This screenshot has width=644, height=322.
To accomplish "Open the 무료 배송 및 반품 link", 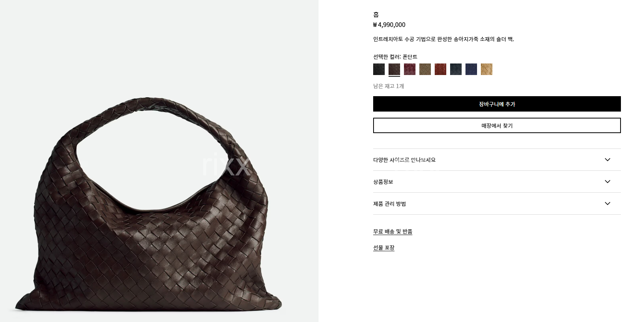I will coord(393,232).
